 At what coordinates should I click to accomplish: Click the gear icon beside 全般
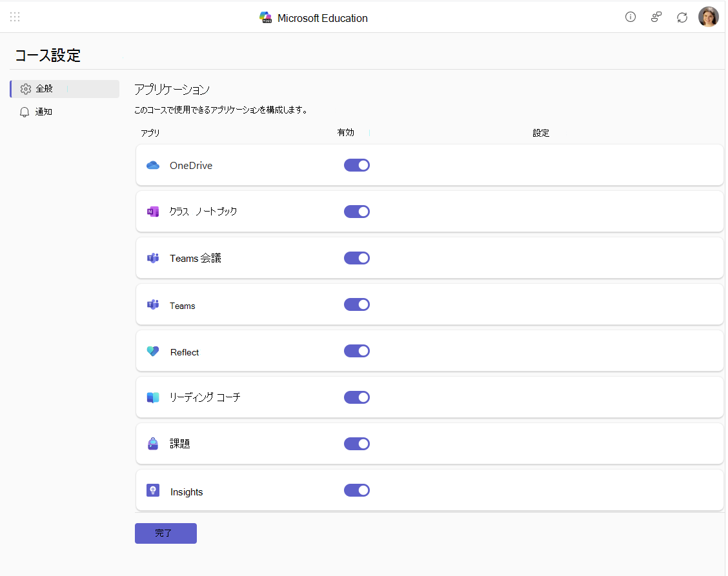[x=26, y=88]
